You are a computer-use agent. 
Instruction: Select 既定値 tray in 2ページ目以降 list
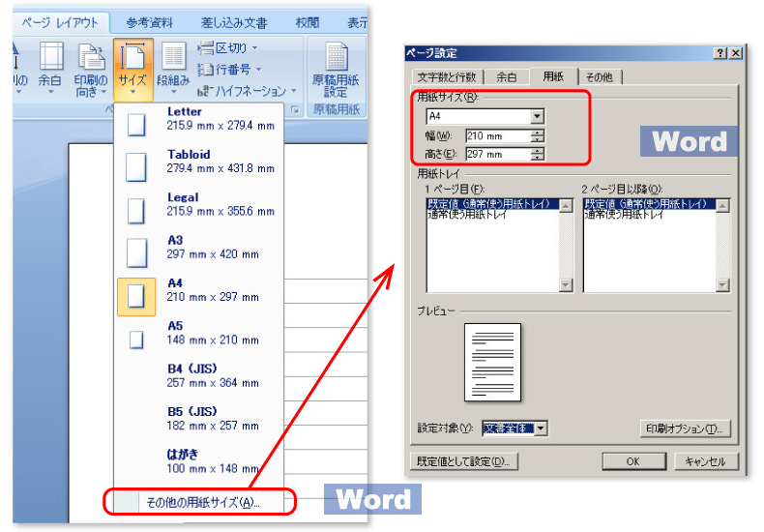pos(650,204)
